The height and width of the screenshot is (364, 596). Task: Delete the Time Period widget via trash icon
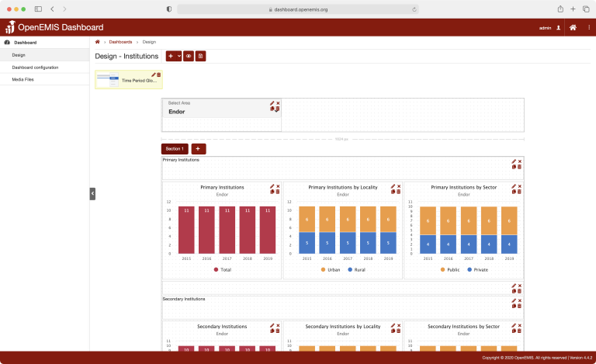[159, 75]
